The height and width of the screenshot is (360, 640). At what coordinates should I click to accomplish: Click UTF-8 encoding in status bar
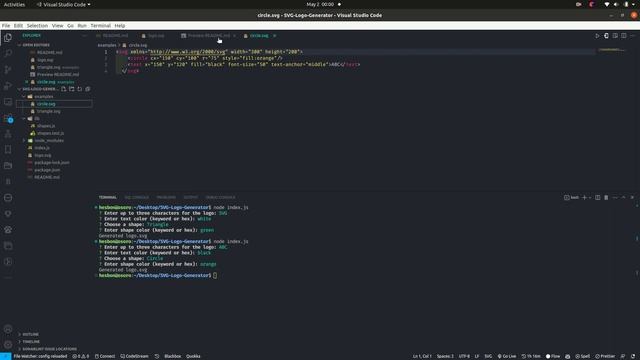tap(464, 356)
